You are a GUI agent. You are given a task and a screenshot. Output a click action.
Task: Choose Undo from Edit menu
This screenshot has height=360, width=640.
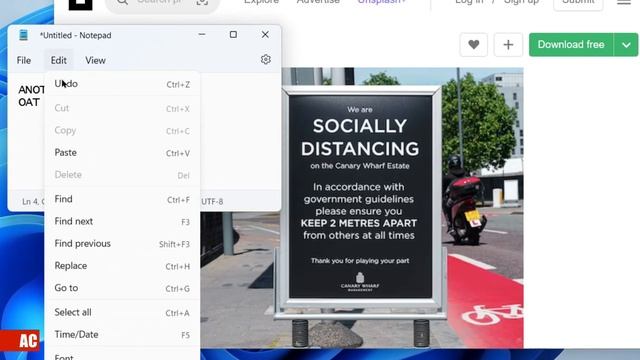[122, 84]
